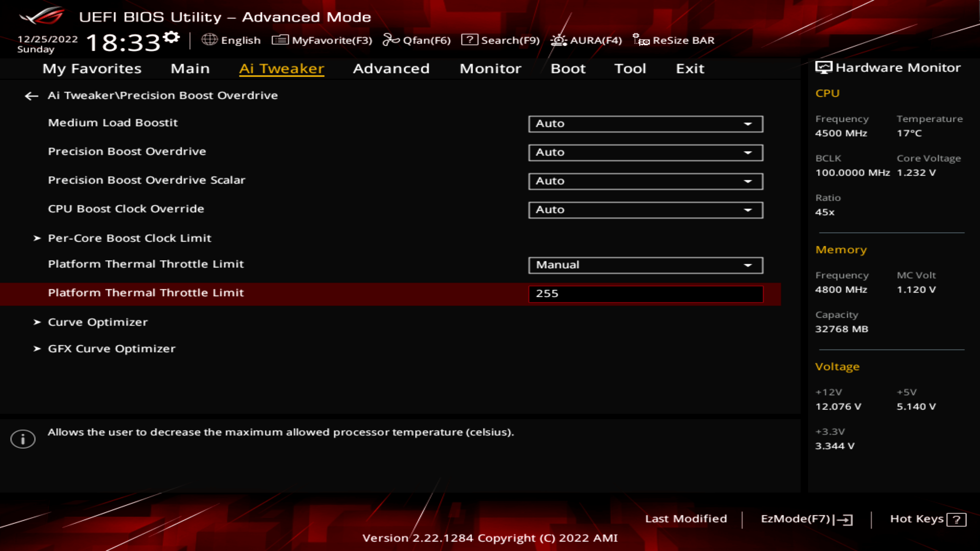Click the back arrow to leave Precision Boost Overdrive
The image size is (980, 551).
pyautogui.click(x=31, y=96)
